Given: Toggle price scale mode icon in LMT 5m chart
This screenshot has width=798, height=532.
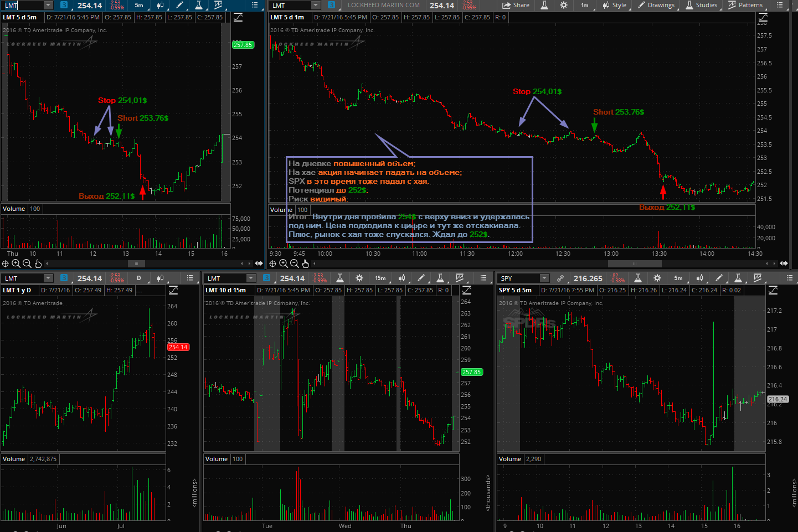Looking at the screenshot, I should [x=238, y=17].
